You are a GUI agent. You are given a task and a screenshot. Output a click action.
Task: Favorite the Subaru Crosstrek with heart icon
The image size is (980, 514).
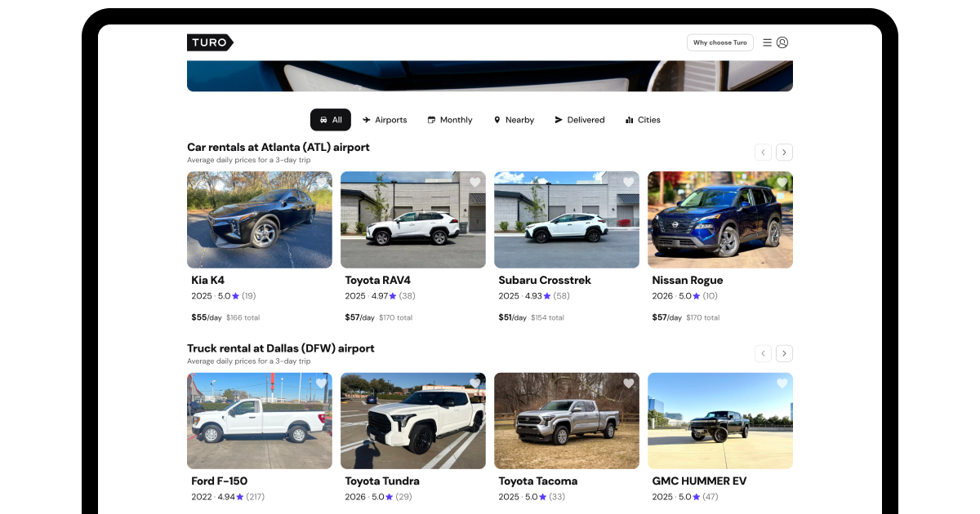point(628,183)
